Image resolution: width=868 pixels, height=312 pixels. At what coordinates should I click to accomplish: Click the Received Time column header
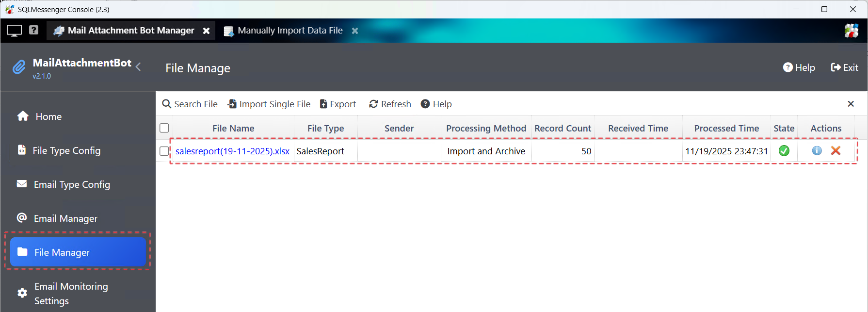click(x=638, y=128)
